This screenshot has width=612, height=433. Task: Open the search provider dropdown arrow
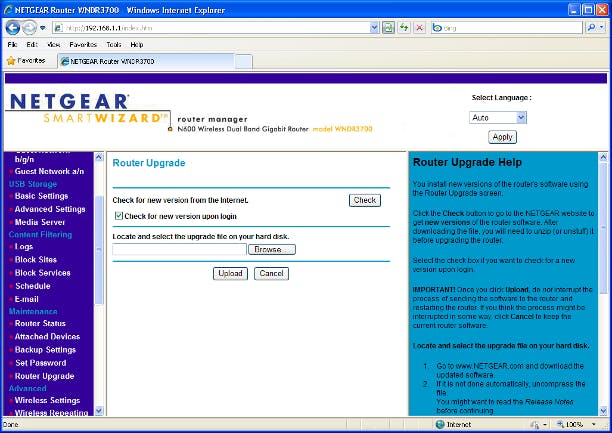click(x=602, y=28)
